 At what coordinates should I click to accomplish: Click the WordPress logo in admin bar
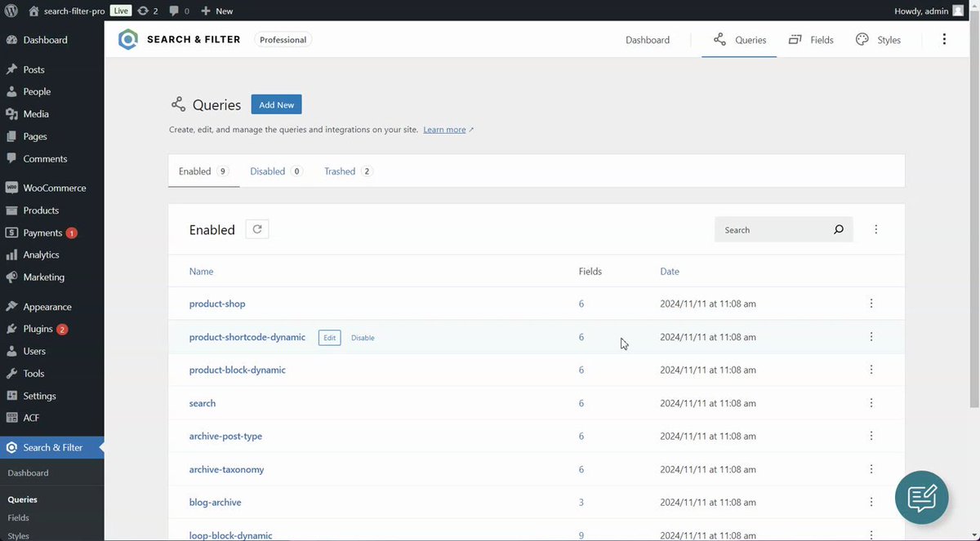[11, 11]
